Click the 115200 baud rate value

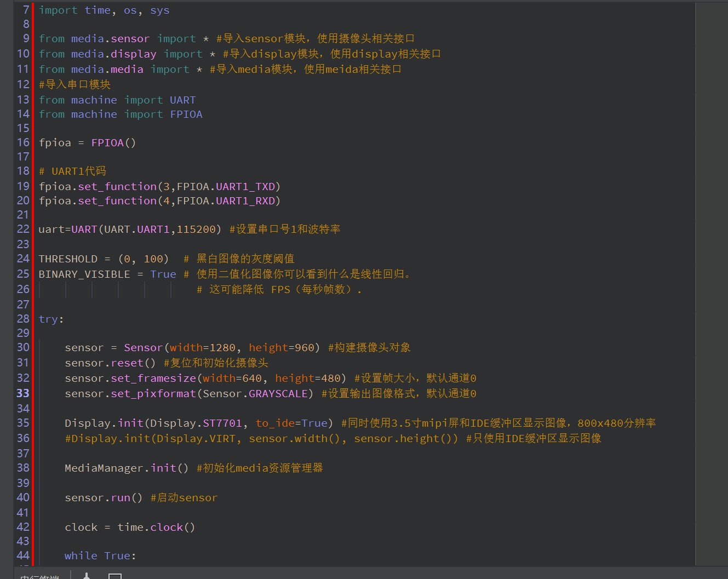(x=196, y=230)
